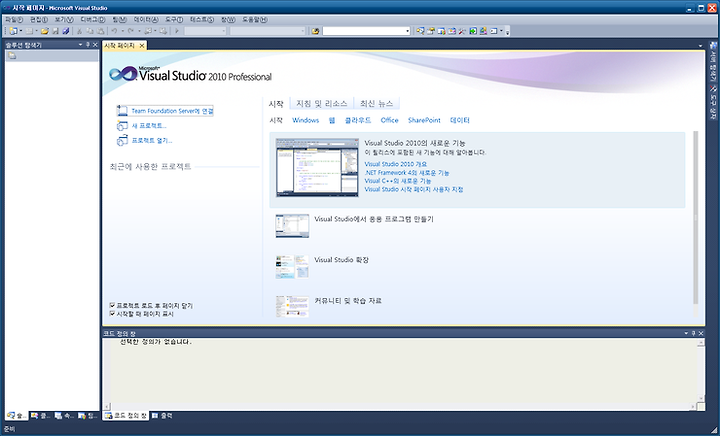
Task: Close the '시작 페이지' tab
Action: point(142,45)
